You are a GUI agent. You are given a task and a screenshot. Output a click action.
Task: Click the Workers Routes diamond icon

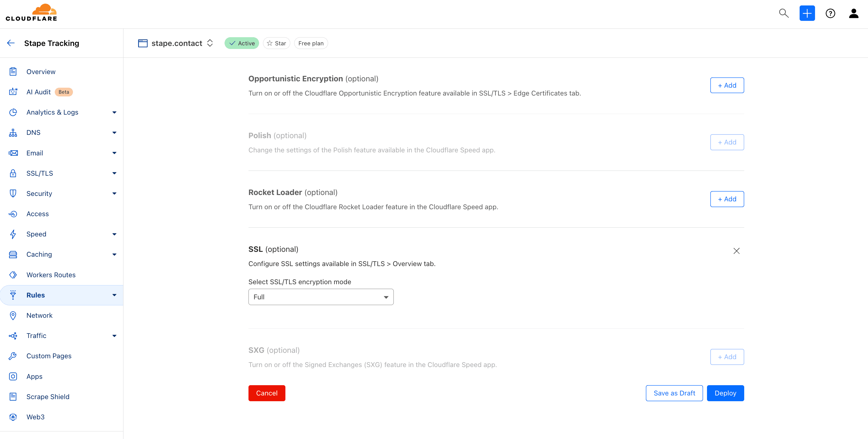click(13, 275)
